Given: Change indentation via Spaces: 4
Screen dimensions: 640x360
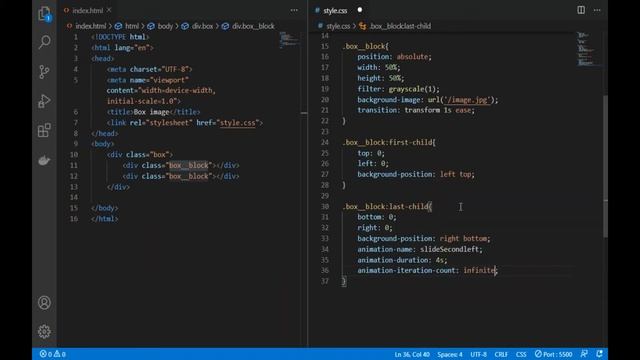Looking at the screenshot, I should click(x=450, y=354).
